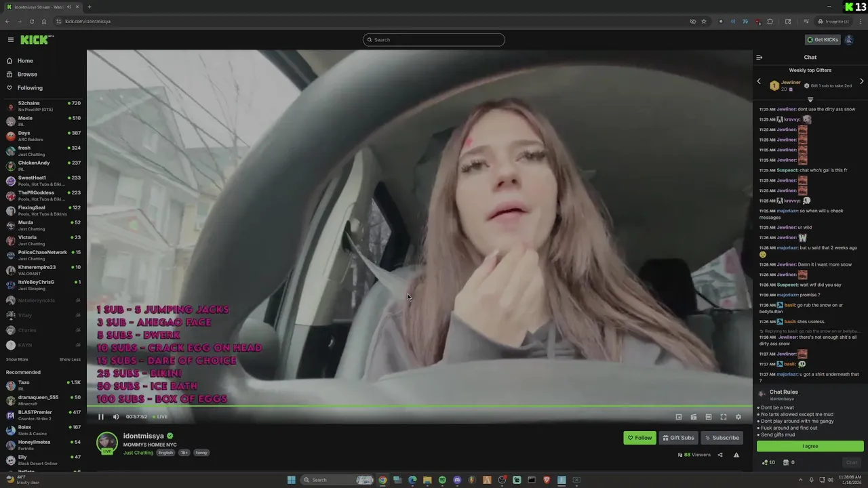The image size is (868, 488).
Task: Open the shop icon showing 0
Action: (789, 462)
